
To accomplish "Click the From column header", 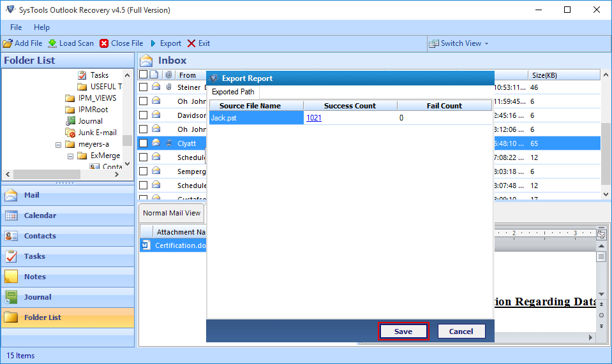I will pos(188,75).
